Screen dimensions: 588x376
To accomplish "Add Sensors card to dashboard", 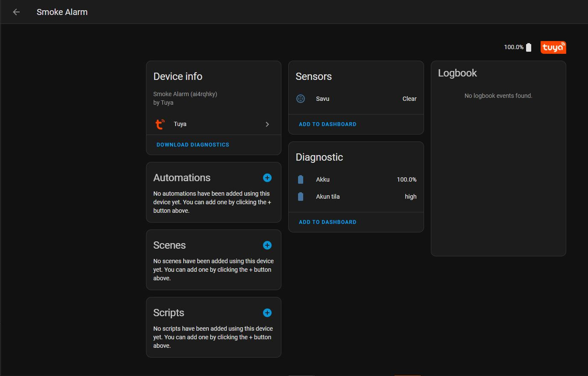I will click(x=328, y=124).
